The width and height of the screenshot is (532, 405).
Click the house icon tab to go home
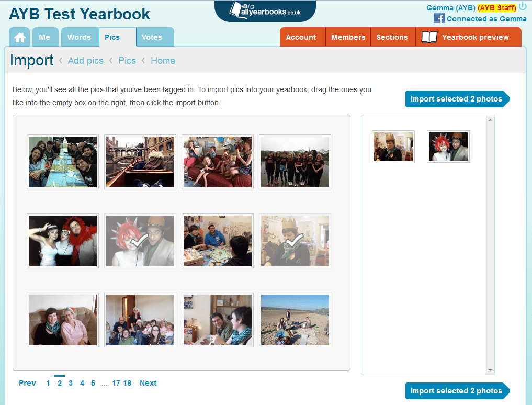[x=19, y=37]
